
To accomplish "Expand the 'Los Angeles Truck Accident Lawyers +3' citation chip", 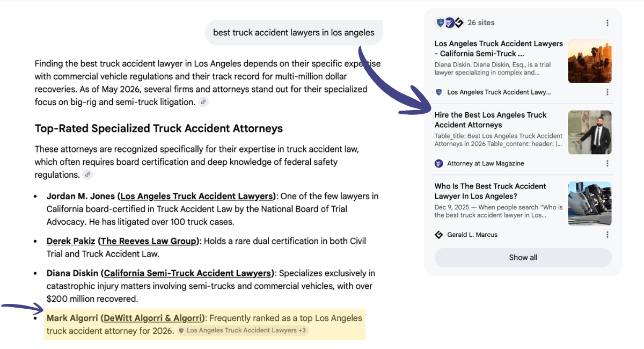I will [x=243, y=331].
